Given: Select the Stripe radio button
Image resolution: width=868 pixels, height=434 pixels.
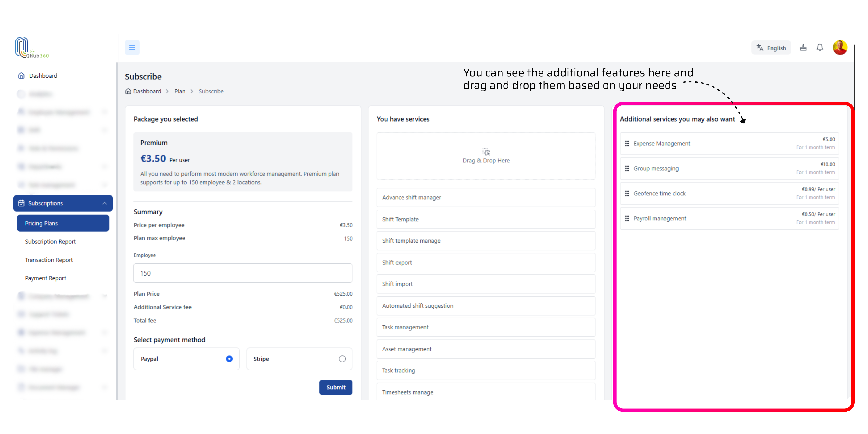Looking at the screenshot, I should pos(342,359).
